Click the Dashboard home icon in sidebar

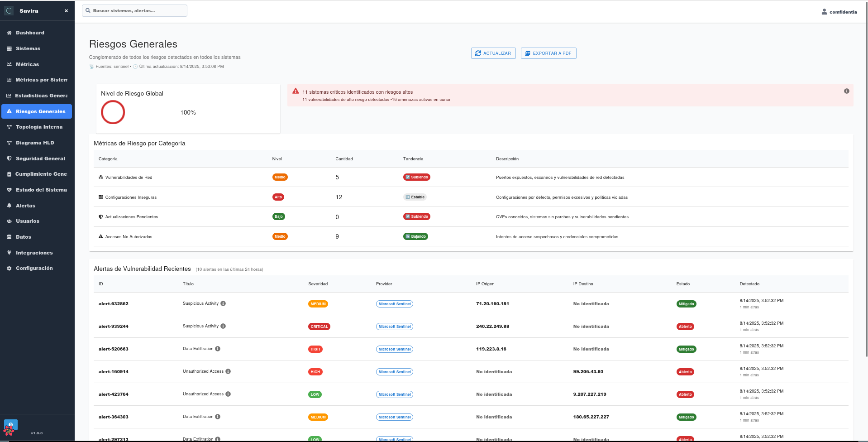pos(9,33)
